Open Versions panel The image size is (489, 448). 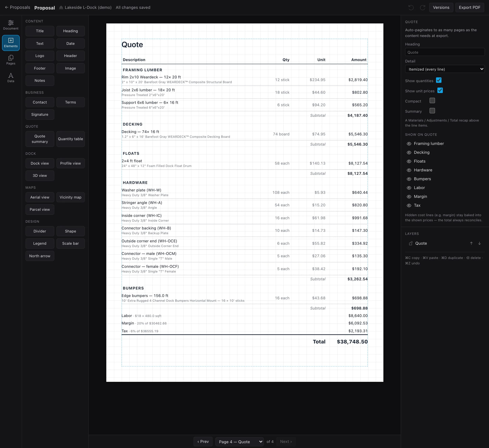pyautogui.click(x=441, y=7)
